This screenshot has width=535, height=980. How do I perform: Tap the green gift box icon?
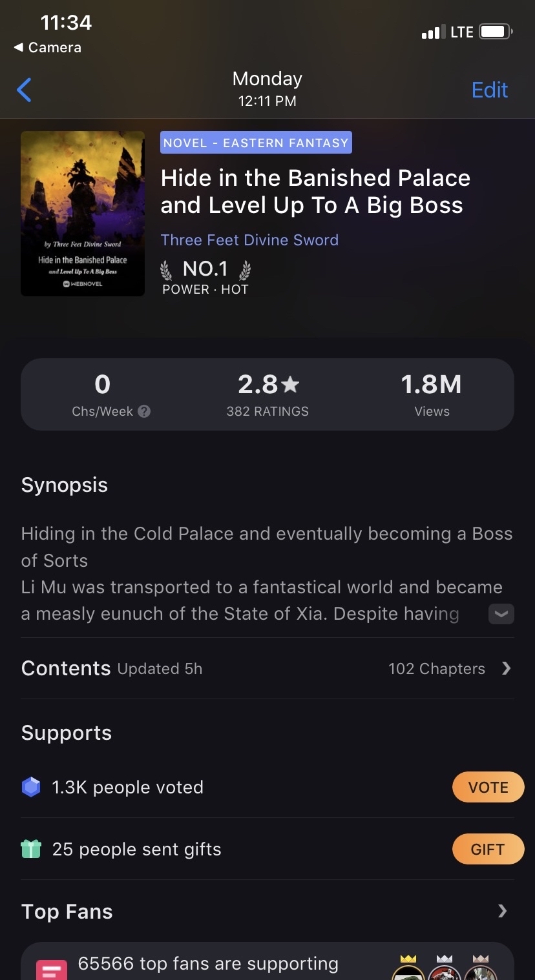31,849
